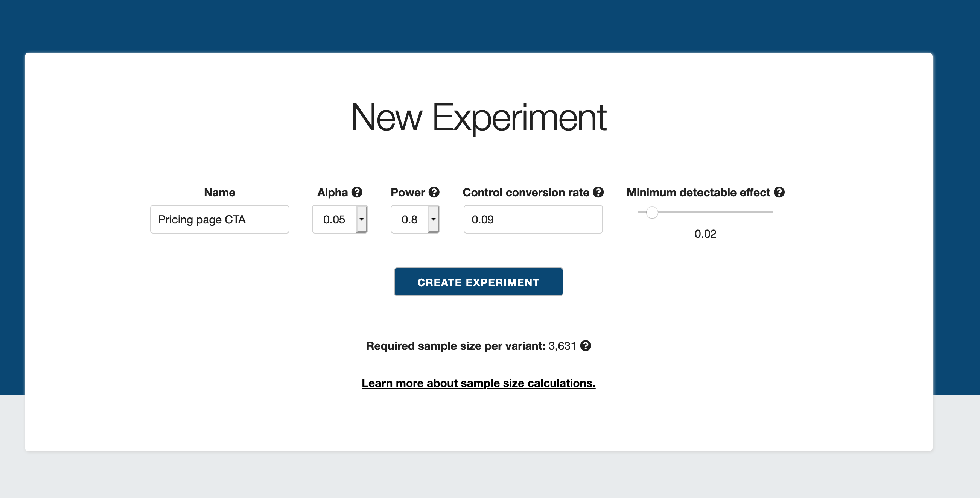This screenshot has height=498, width=980.
Task: Click the Power 0.8 select box
Action: click(x=409, y=219)
